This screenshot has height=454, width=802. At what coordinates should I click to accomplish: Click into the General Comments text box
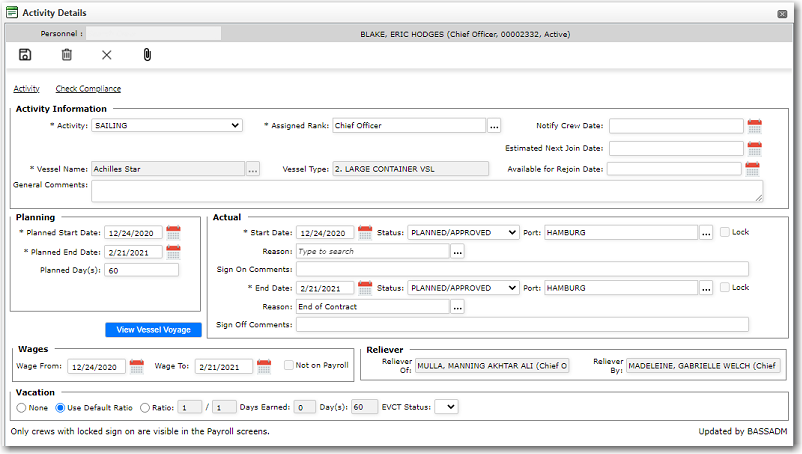[x=426, y=190]
